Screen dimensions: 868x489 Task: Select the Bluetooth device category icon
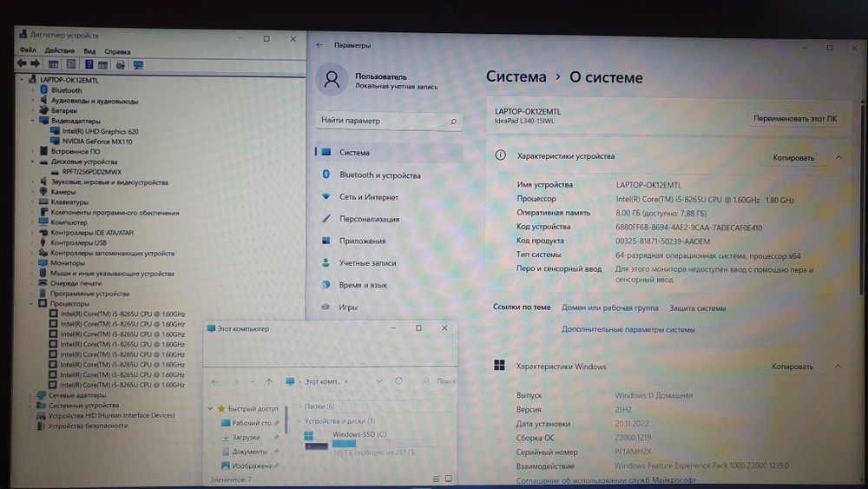click(44, 89)
